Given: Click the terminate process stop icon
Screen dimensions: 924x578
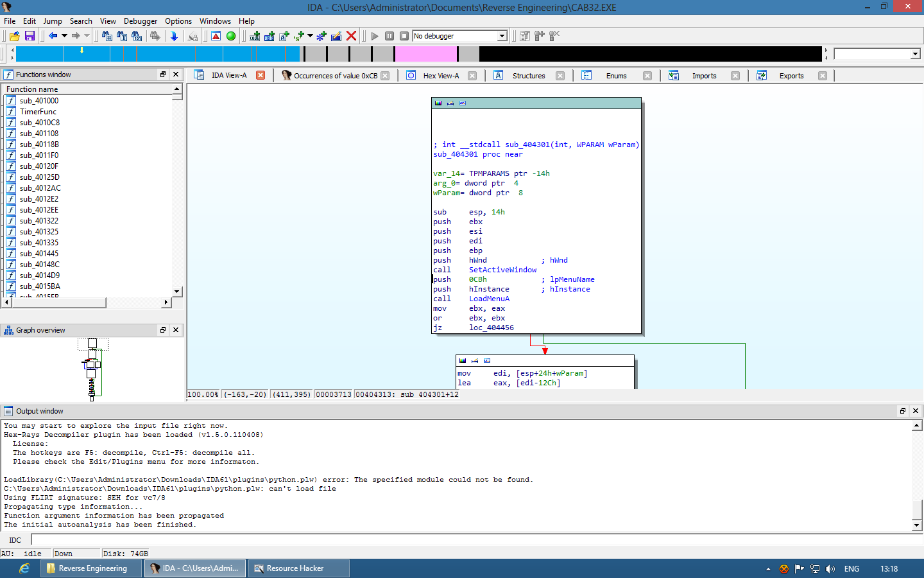Looking at the screenshot, I should coord(404,36).
